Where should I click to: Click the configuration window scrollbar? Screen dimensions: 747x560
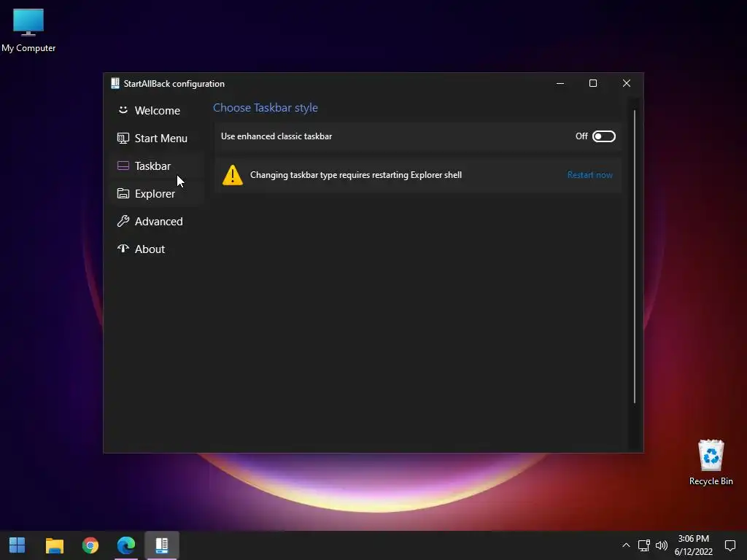tap(634, 257)
